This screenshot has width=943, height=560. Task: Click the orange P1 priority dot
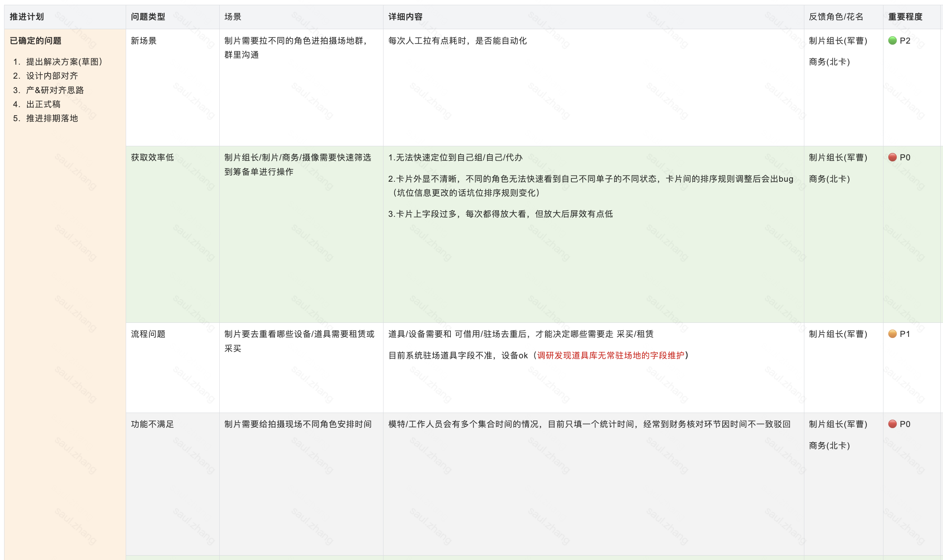[892, 334]
